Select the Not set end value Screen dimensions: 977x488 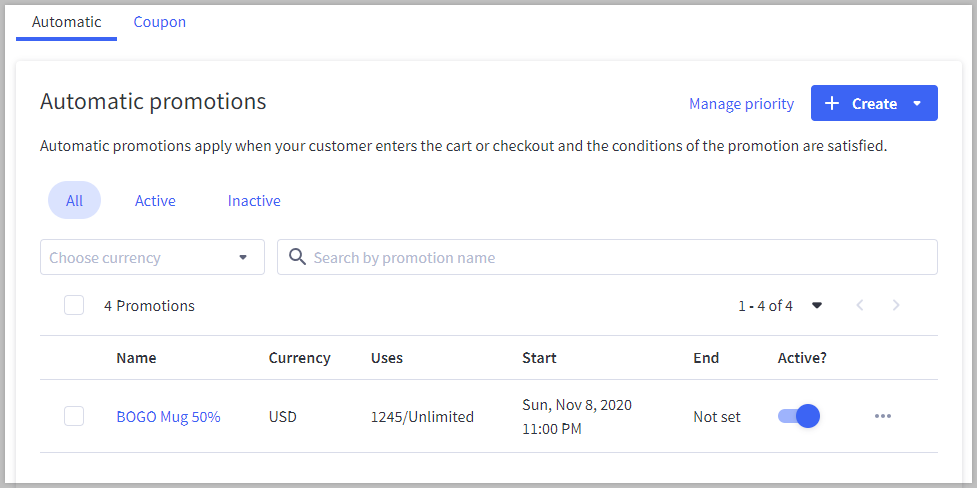[717, 417]
